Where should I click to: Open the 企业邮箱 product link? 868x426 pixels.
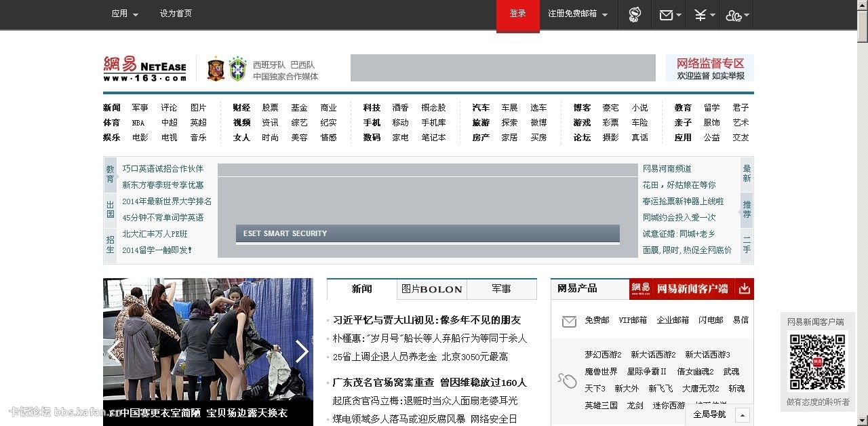coord(673,320)
